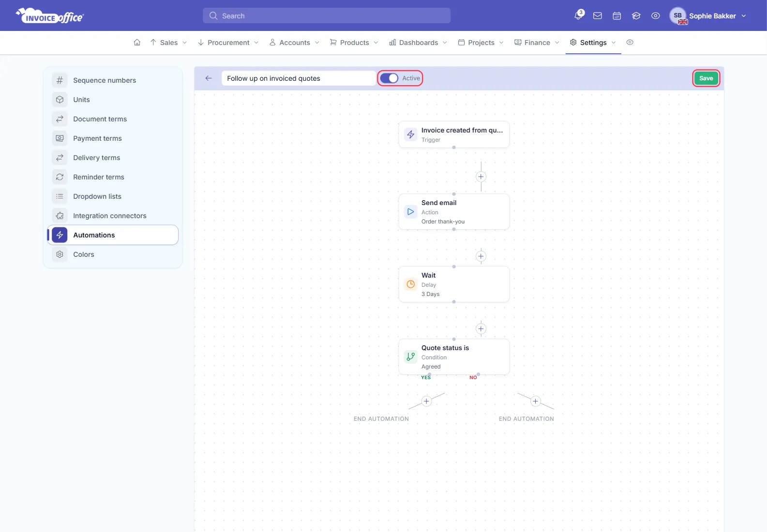The height and width of the screenshot is (532, 767).
Task: Click the Quote status condition branch icon
Action: tap(411, 357)
